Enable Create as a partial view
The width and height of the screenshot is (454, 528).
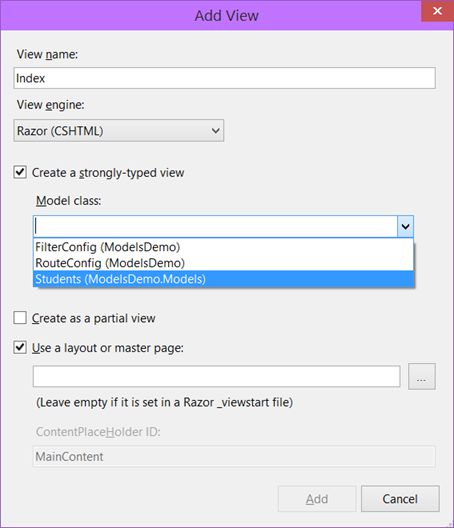(x=20, y=318)
